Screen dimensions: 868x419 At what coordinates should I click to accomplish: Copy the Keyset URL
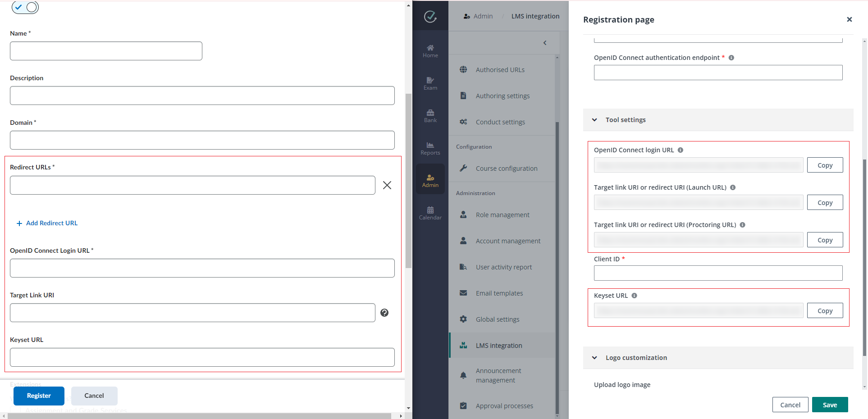[825, 310]
